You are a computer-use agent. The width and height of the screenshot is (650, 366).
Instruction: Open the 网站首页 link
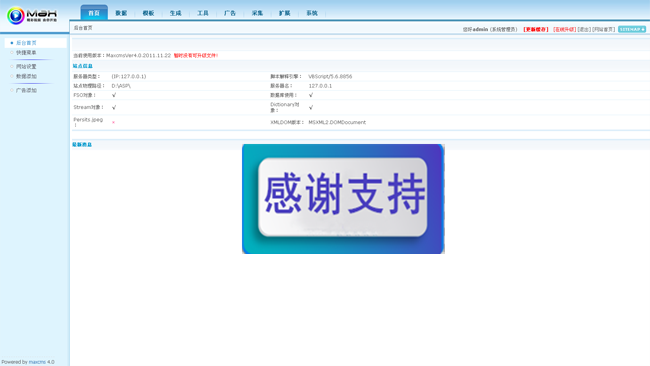604,29
